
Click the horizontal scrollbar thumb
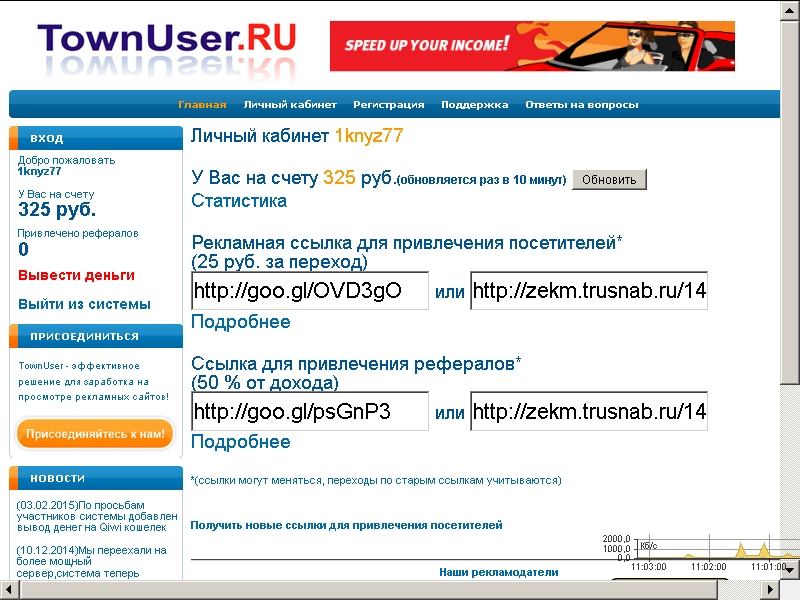click(x=369, y=590)
